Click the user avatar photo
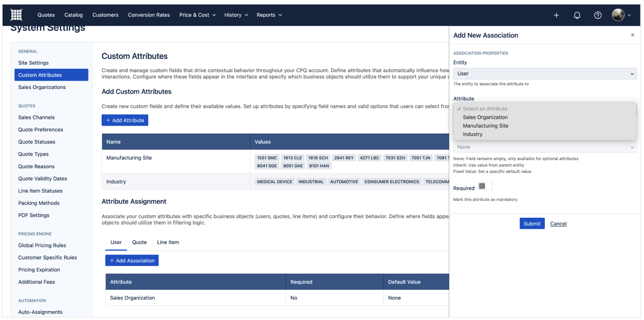Screen dimensions: 644x320 pos(618,15)
